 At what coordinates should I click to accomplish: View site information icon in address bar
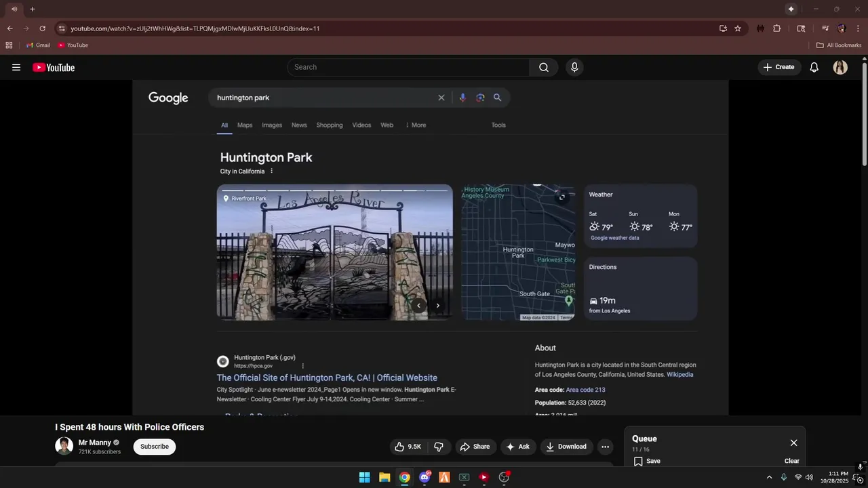62,28
